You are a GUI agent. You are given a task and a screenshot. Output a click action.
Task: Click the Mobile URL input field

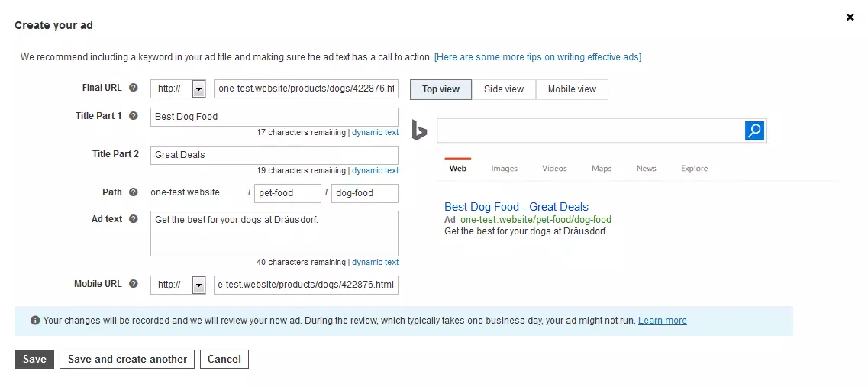point(306,285)
